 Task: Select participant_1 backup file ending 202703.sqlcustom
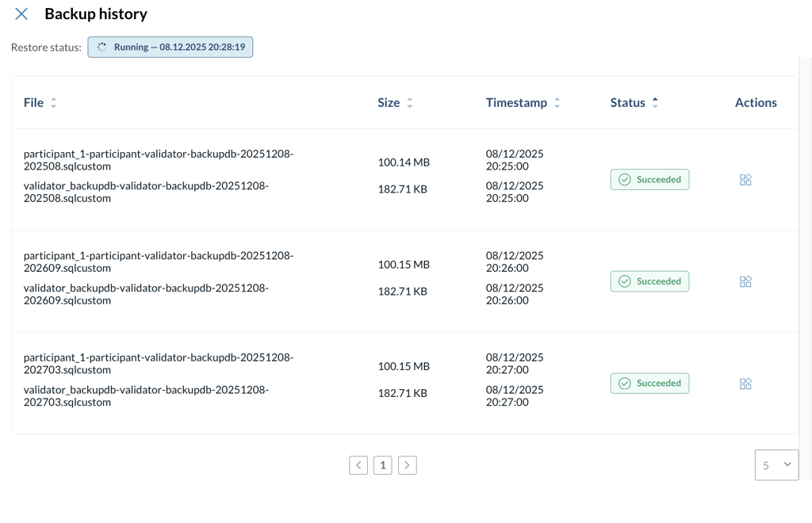[x=159, y=364]
